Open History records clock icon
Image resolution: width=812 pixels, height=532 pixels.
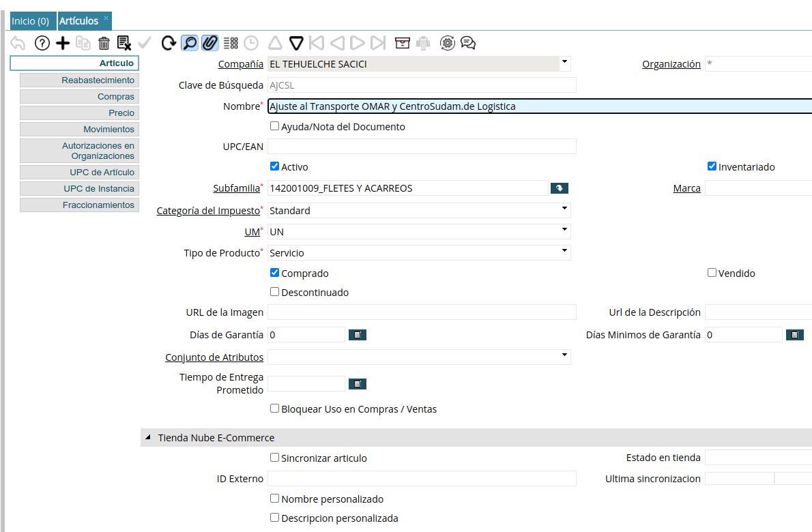tap(251, 43)
